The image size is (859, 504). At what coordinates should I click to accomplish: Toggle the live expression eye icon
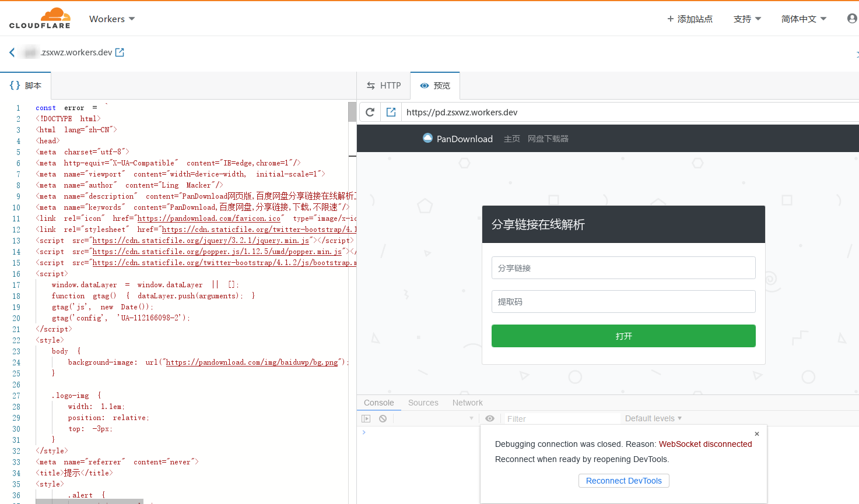(x=490, y=418)
